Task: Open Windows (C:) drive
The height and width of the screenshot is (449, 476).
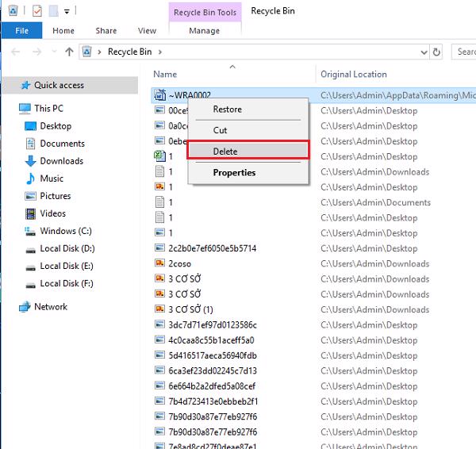Action: point(66,231)
